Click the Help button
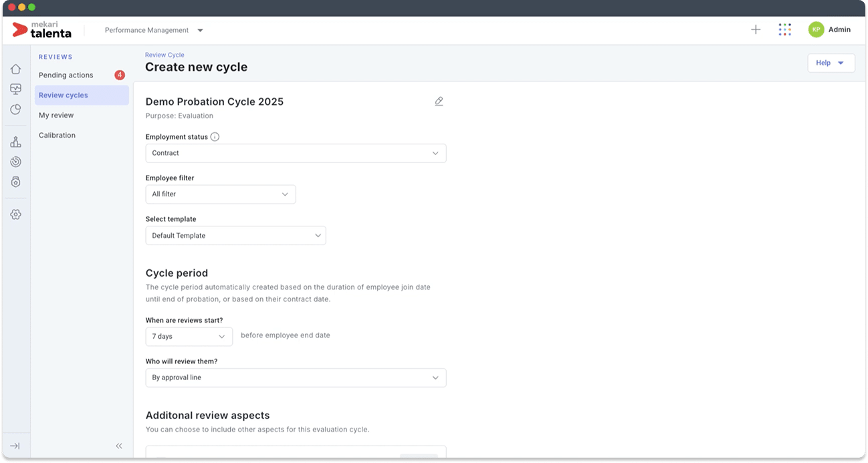The image size is (868, 463). pyautogui.click(x=831, y=63)
